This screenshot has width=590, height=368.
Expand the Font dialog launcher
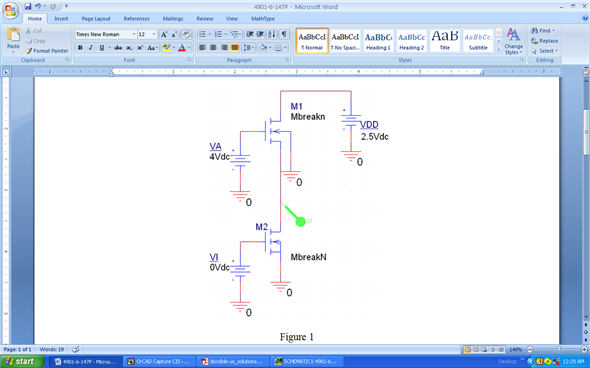(x=189, y=60)
